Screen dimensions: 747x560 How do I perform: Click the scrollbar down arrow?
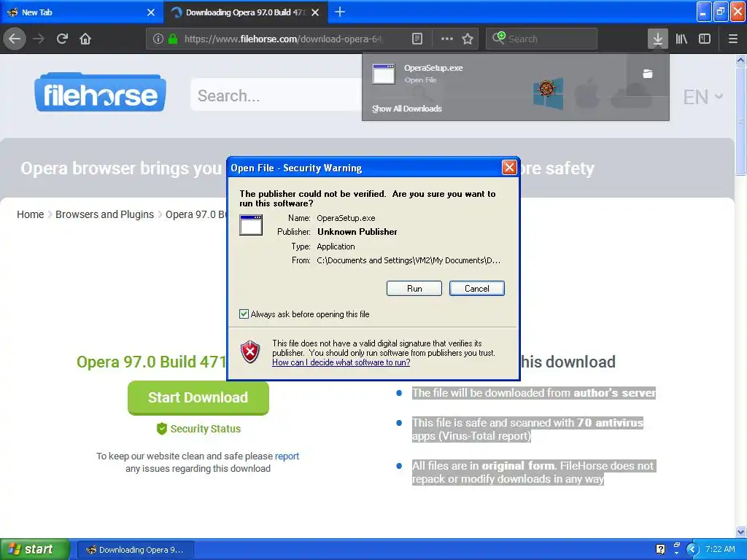click(x=740, y=532)
